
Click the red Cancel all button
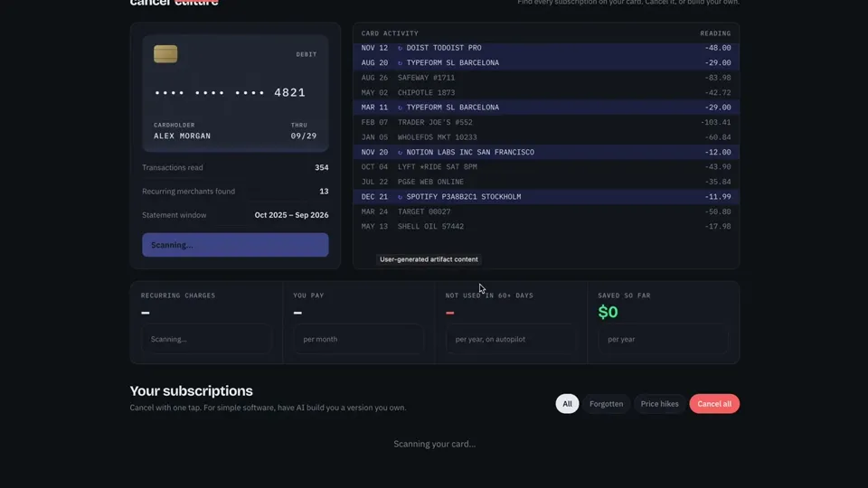click(714, 404)
